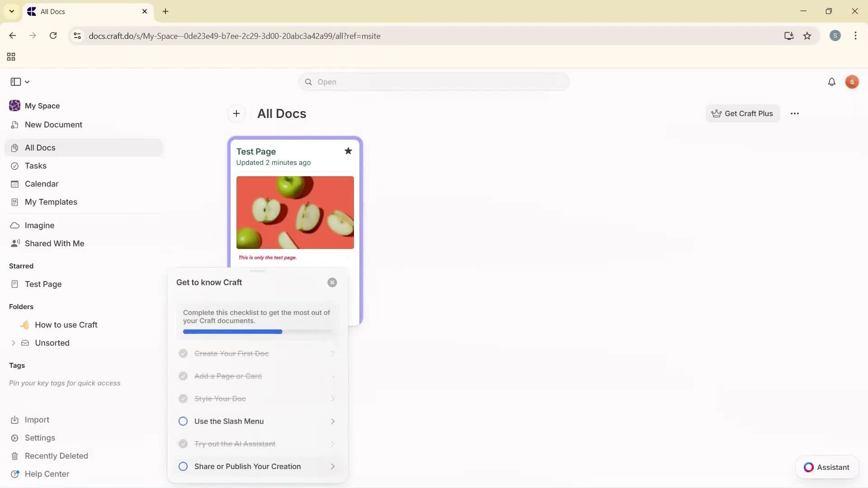Open Tasks from the sidebar
Screen dimensions: 868x488
[35, 166]
